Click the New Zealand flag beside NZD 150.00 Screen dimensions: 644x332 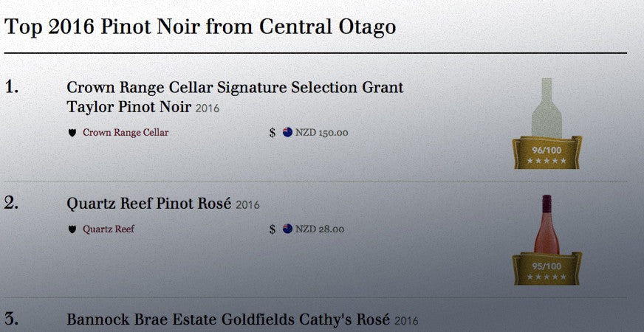(288, 134)
